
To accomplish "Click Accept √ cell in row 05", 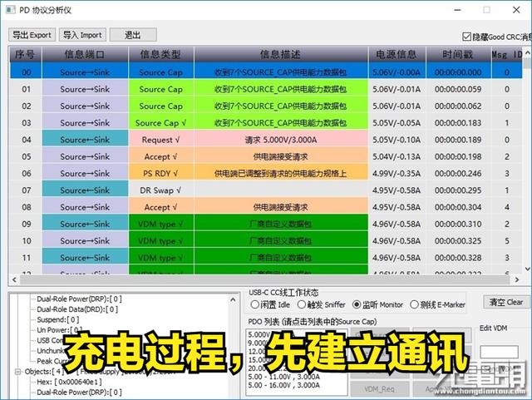I will tap(161, 156).
